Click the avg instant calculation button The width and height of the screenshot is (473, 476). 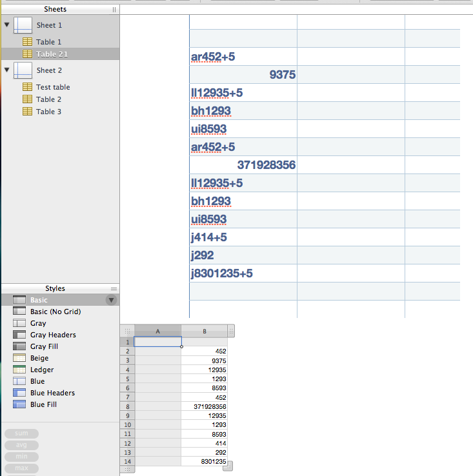pyautogui.click(x=21, y=445)
